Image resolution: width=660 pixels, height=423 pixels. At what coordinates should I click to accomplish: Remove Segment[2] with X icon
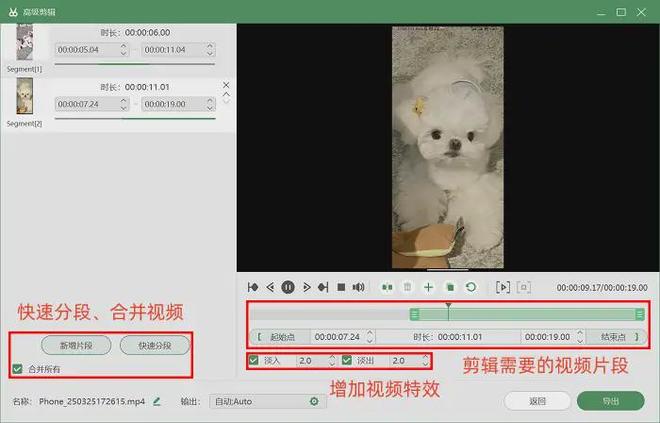click(x=226, y=85)
